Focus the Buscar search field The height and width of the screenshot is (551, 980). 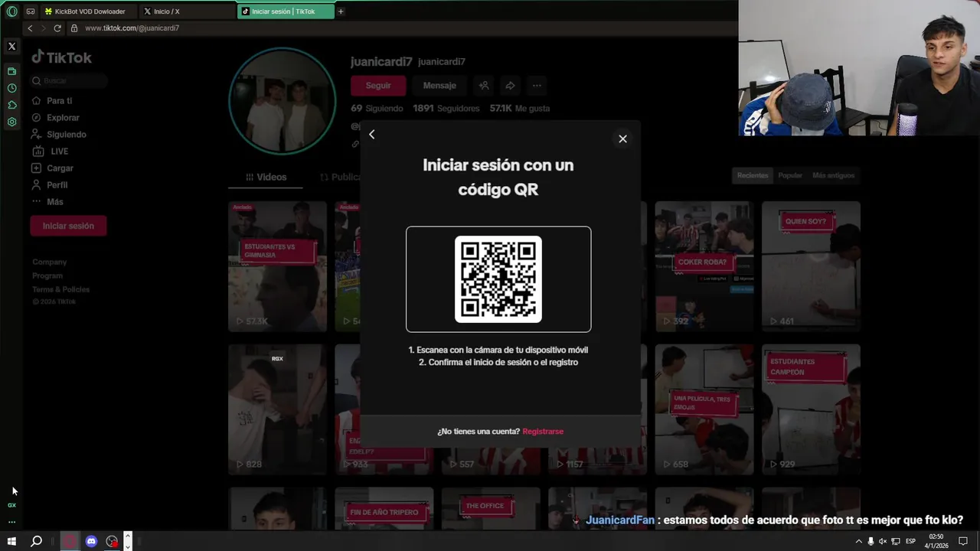[x=69, y=81]
